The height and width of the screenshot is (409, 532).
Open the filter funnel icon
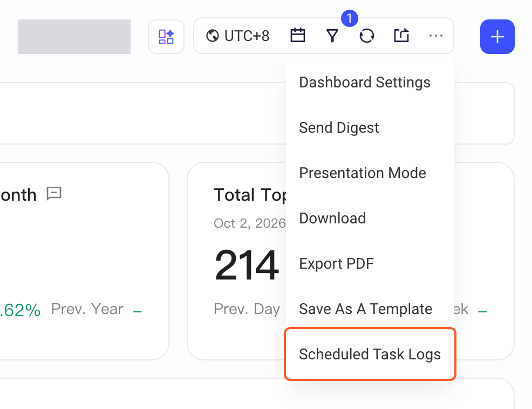pos(332,36)
